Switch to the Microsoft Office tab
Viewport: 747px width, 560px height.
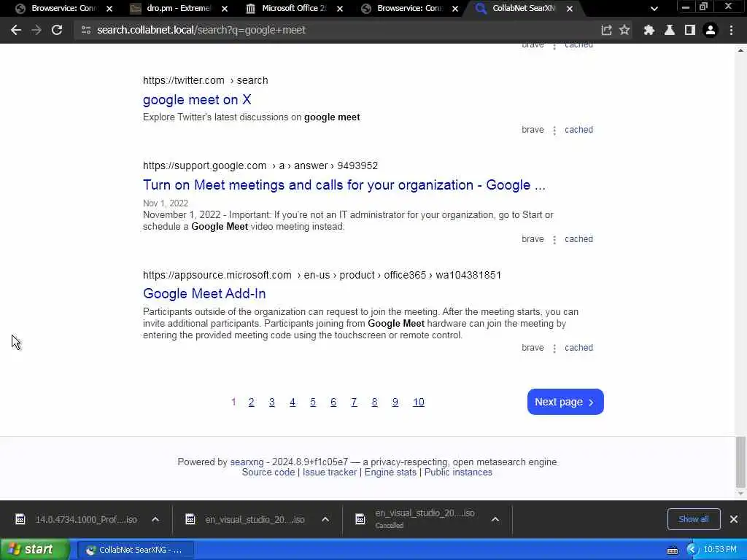pyautogui.click(x=294, y=9)
